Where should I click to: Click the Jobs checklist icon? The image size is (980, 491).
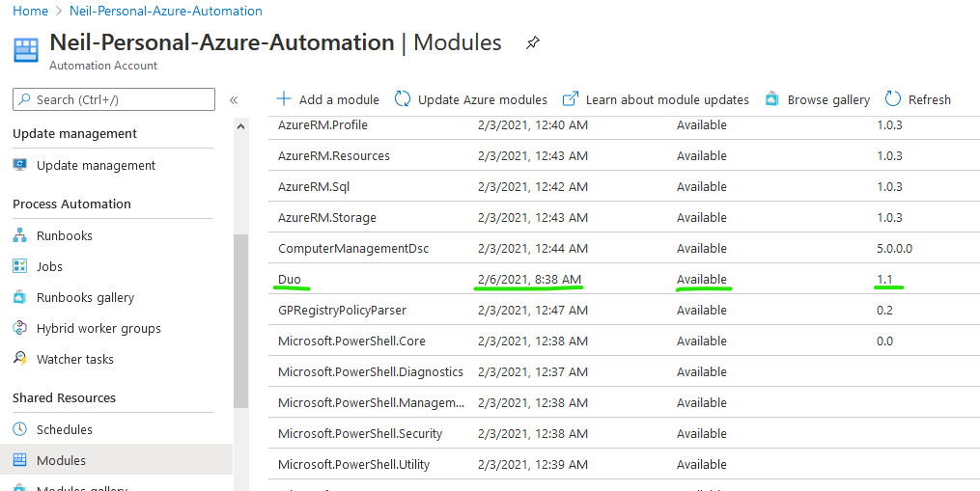click(20, 266)
